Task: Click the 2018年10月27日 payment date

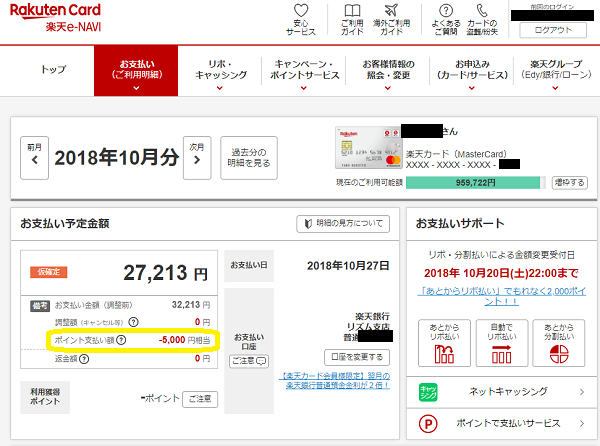Action: 348,265
